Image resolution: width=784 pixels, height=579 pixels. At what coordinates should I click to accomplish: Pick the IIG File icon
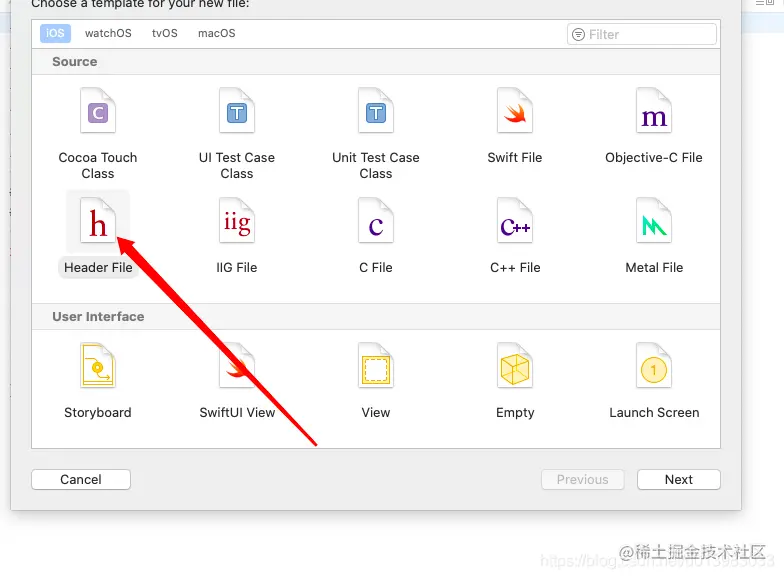click(x=237, y=220)
